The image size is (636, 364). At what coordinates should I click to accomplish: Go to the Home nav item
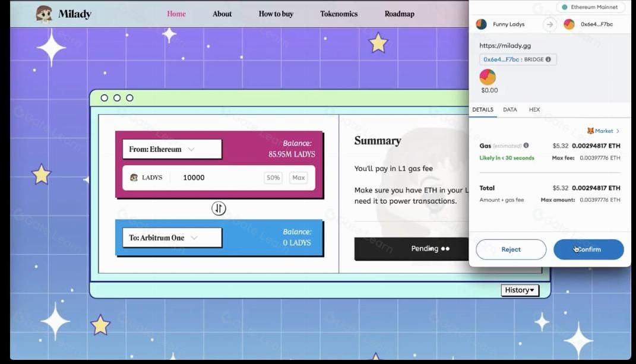coord(176,14)
